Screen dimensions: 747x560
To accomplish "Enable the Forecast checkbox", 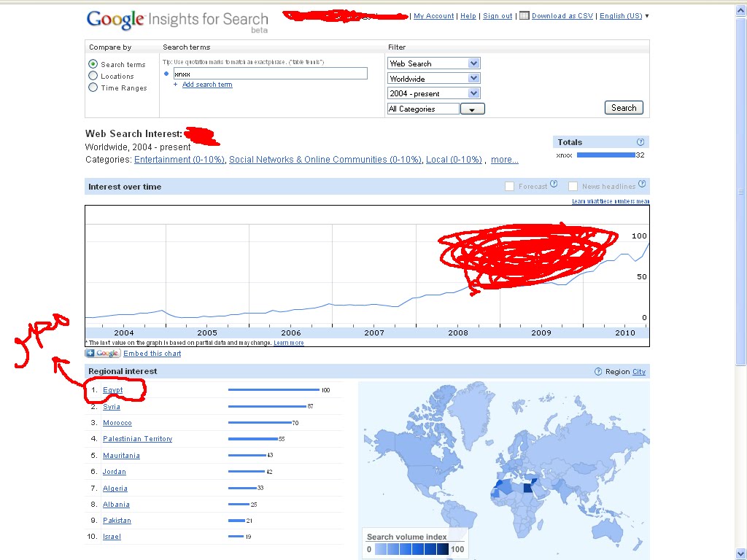I will (509, 186).
